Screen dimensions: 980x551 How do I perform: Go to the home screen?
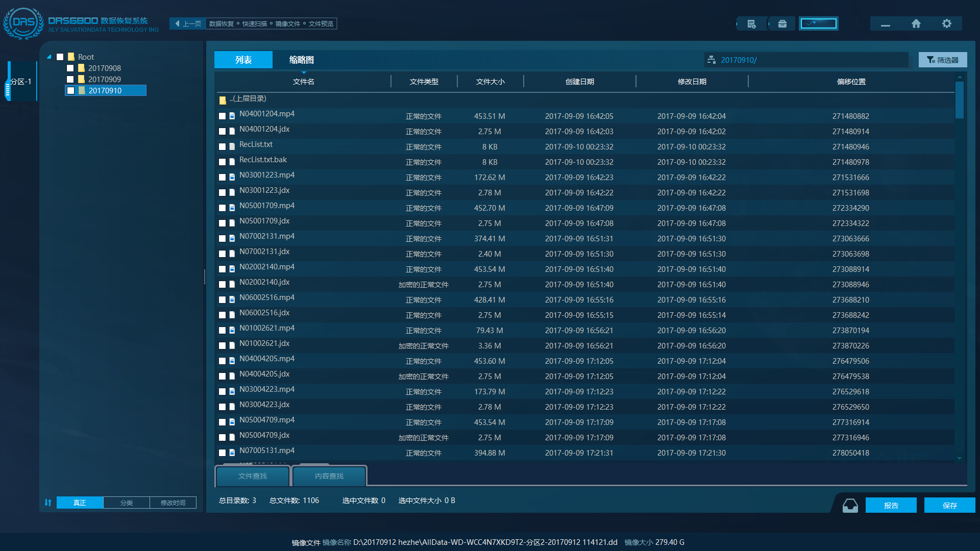916,24
